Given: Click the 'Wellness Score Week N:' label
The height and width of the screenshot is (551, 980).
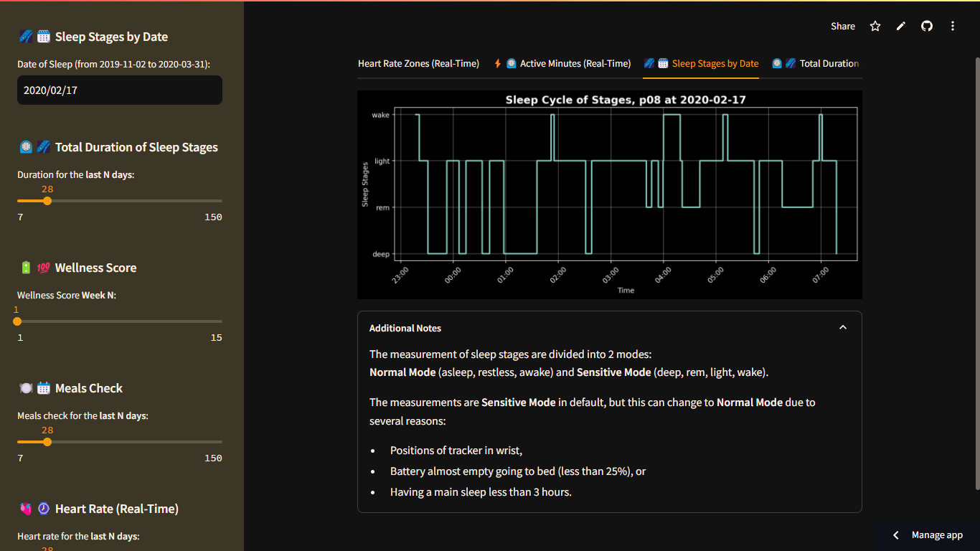Looking at the screenshot, I should [x=67, y=295].
